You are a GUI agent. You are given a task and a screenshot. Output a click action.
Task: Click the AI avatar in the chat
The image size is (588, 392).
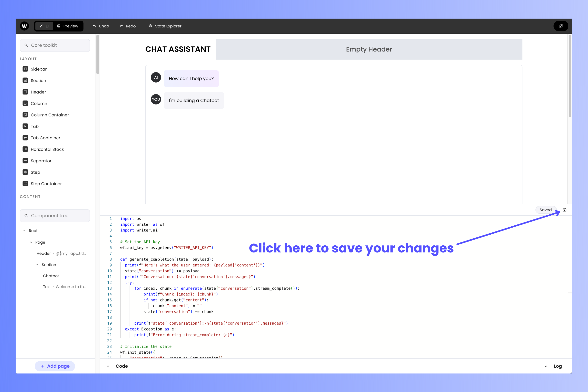(156, 77)
